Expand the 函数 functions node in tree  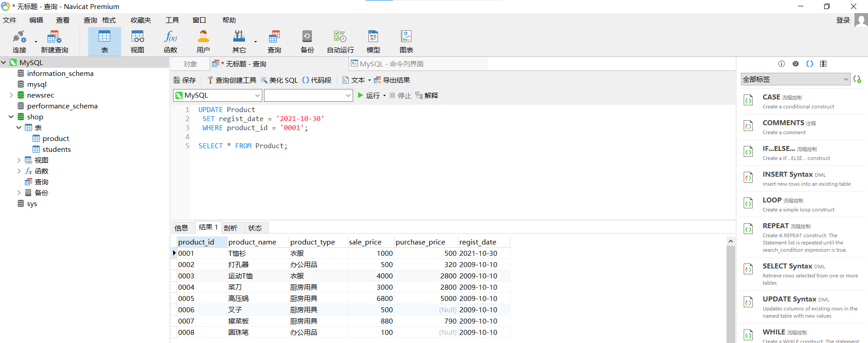pyautogui.click(x=19, y=171)
